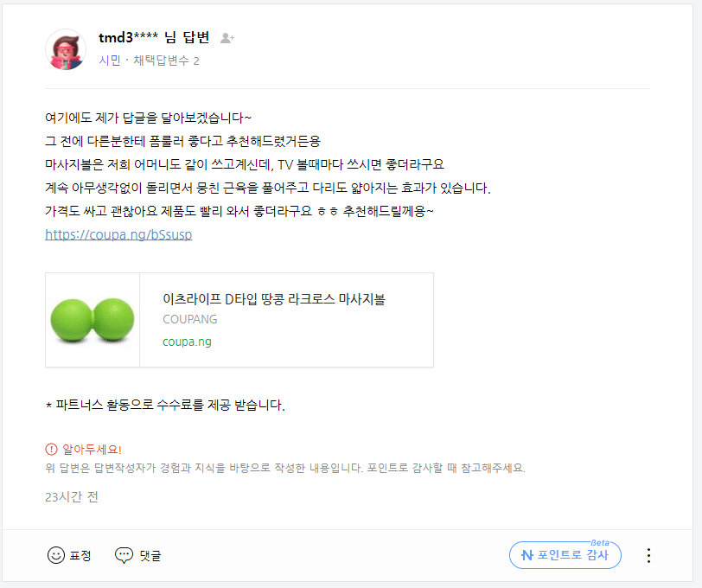Click the 표정 smiley face icon
Screen dimensions: 702x588
[56, 555]
